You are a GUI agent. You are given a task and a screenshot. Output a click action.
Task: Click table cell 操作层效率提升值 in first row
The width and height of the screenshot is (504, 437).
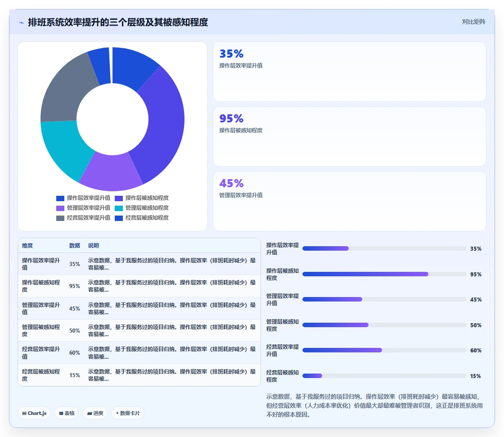click(x=41, y=264)
